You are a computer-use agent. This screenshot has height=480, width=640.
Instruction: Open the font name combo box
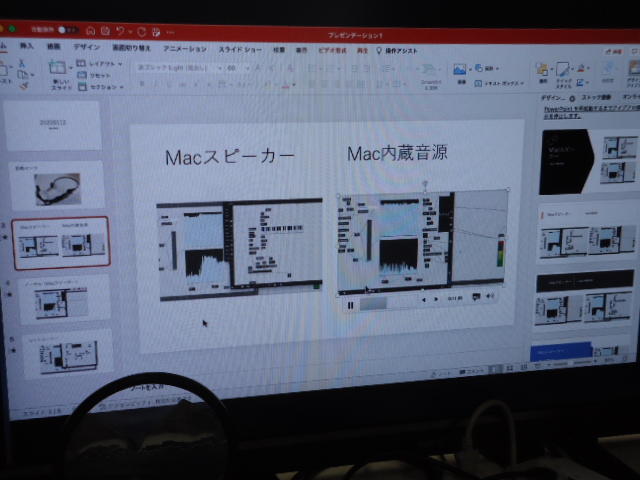(x=179, y=68)
